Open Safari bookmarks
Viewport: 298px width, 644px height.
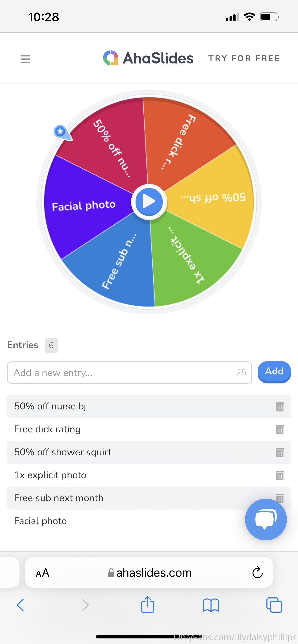point(211,605)
